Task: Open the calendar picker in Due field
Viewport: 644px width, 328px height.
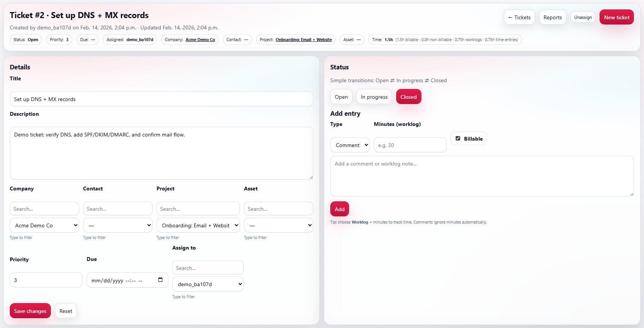Action: point(160,280)
